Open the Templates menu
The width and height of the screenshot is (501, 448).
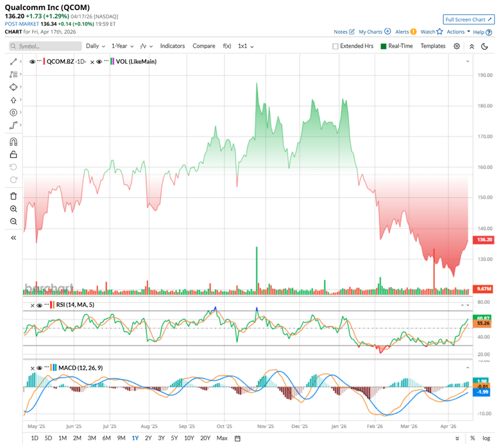[x=433, y=46]
